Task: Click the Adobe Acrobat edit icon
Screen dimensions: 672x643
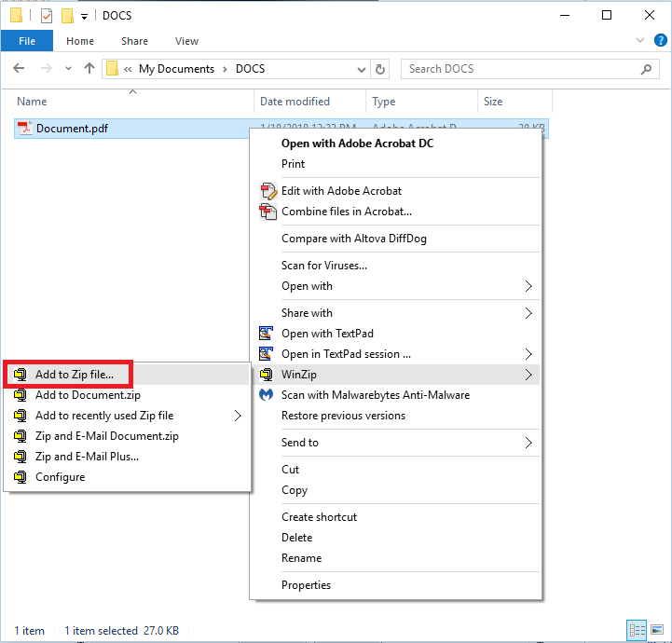Action: 267,191
